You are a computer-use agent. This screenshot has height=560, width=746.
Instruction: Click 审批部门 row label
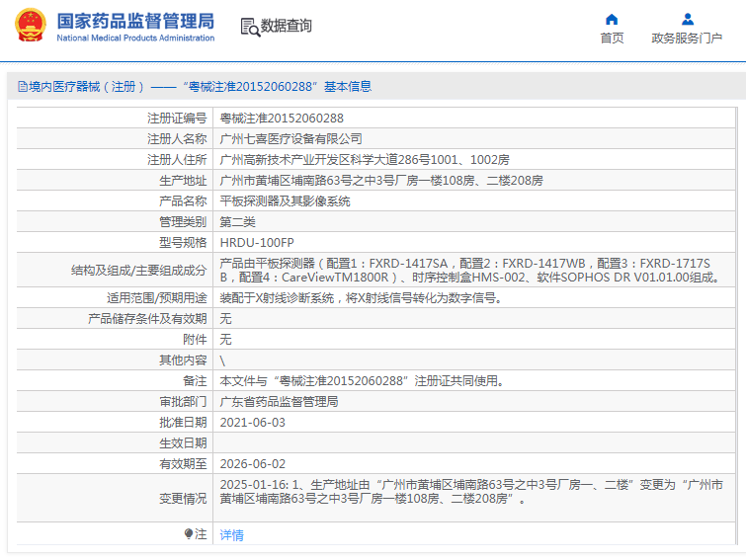coord(183,402)
